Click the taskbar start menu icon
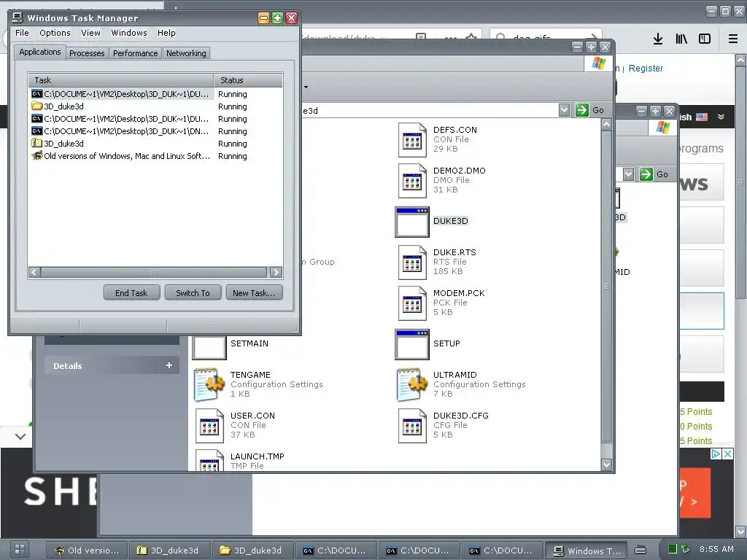Image resolution: width=747 pixels, height=560 pixels. pos(20,549)
